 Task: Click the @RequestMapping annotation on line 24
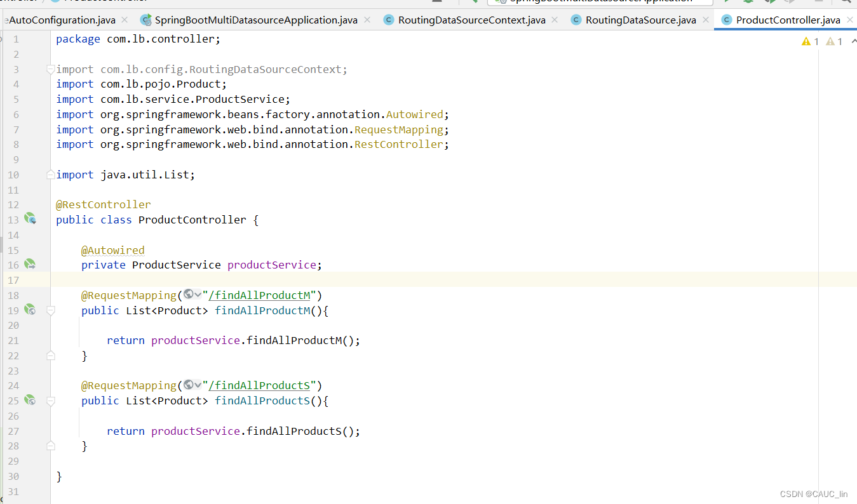coord(129,385)
